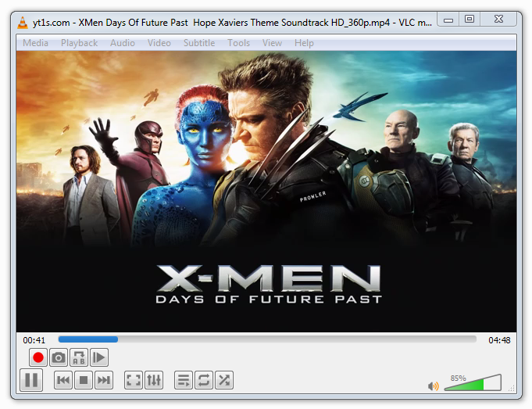Skip to next media
Viewport: 532px width, 409px height.
(104, 380)
